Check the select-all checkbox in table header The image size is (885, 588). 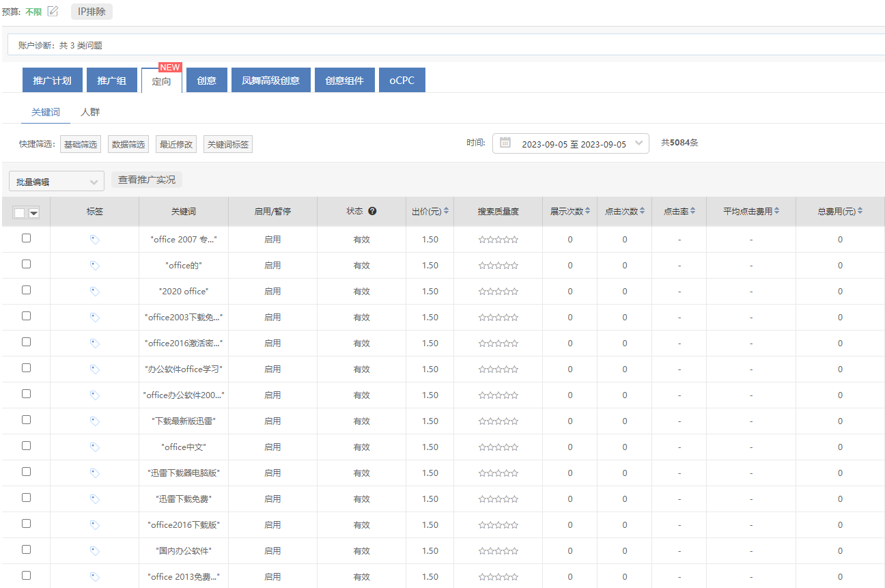[x=19, y=213]
